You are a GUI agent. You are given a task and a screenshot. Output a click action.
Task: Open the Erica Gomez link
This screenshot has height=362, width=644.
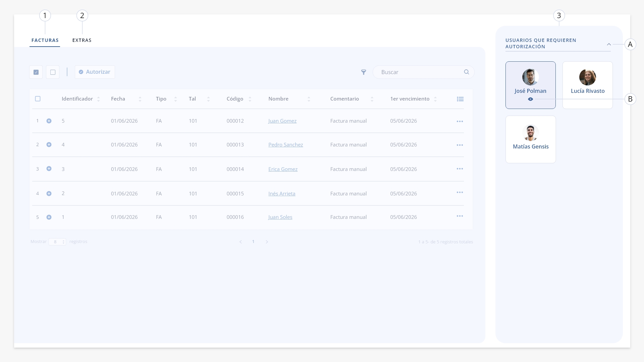tap(283, 169)
